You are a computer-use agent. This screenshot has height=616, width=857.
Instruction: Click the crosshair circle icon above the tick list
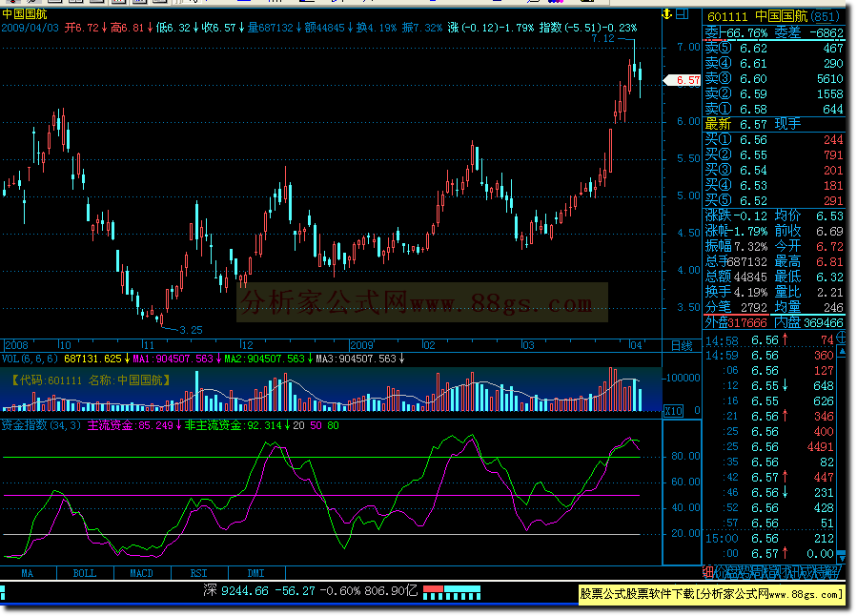point(842,339)
